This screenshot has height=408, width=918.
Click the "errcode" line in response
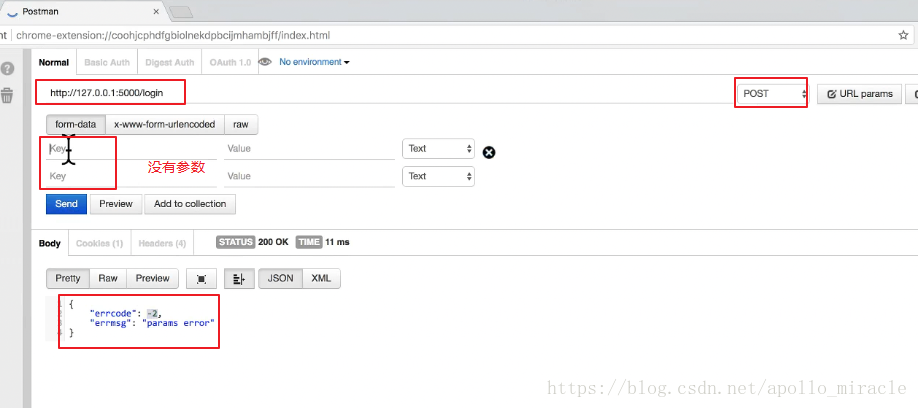[126, 314]
